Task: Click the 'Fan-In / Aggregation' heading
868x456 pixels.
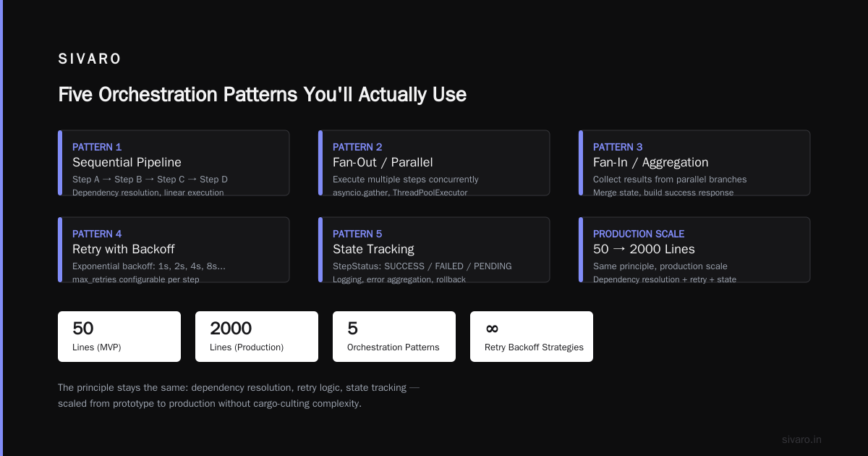Action: point(650,162)
